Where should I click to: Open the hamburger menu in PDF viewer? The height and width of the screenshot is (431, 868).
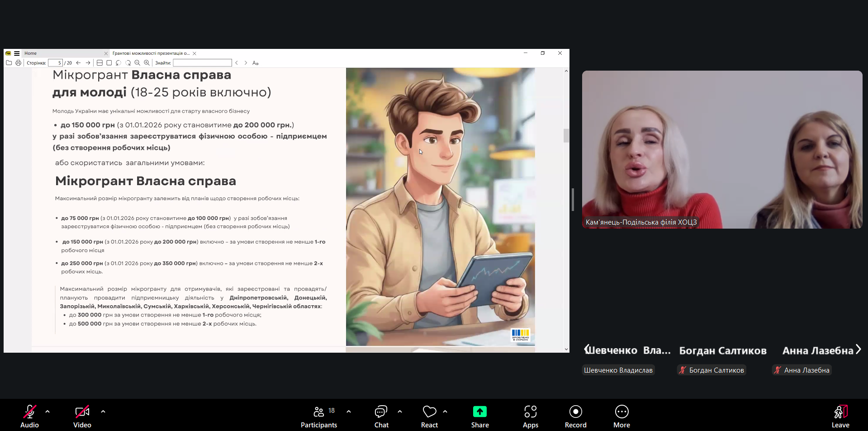click(x=17, y=53)
